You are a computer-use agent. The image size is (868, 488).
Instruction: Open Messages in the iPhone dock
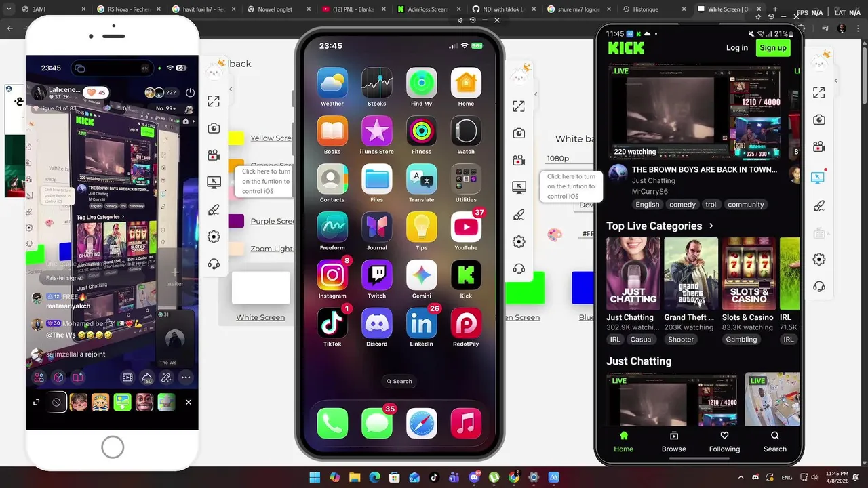click(377, 424)
